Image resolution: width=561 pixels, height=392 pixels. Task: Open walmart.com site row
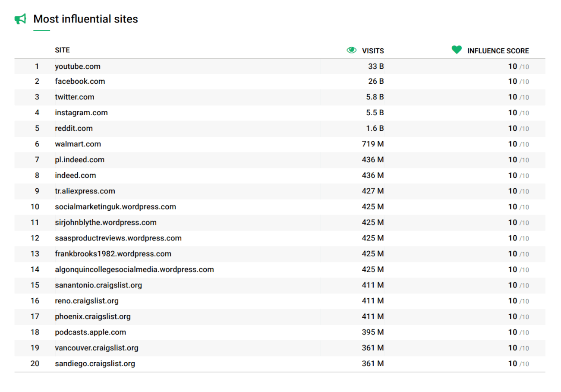[x=78, y=144]
